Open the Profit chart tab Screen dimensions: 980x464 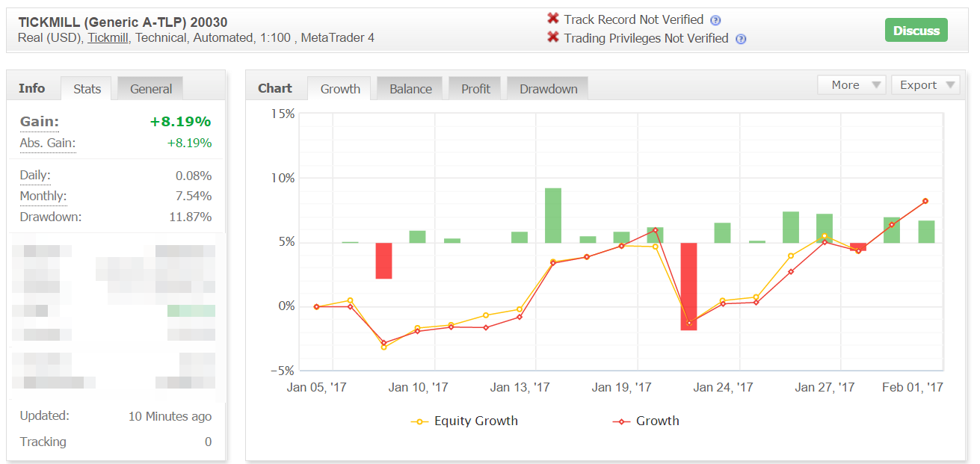pyautogui.click(x=475, y=88)
